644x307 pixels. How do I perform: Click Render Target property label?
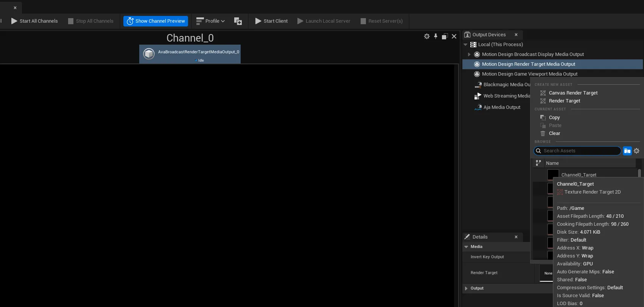click(x=484, y=273)
